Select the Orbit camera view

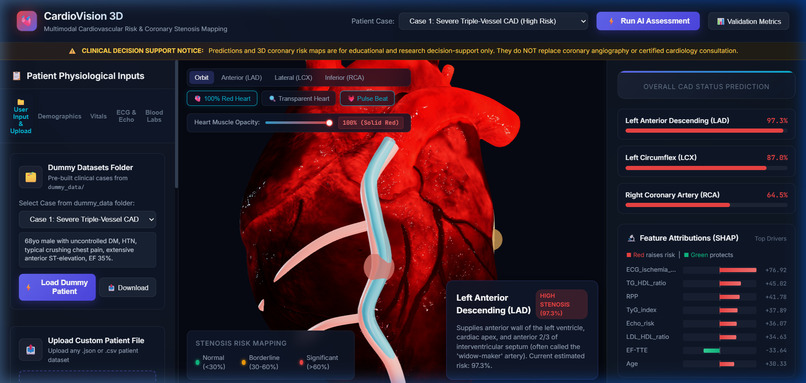point(202,78)
